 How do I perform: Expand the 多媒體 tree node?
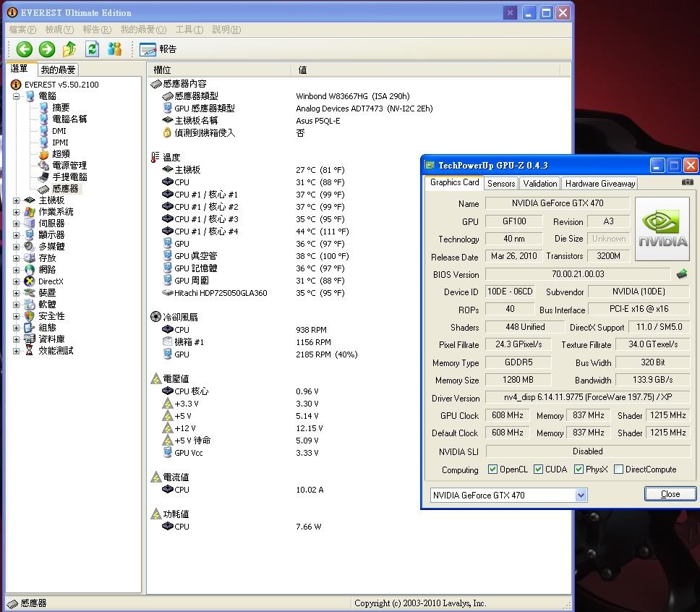click(x=16, y=247)
